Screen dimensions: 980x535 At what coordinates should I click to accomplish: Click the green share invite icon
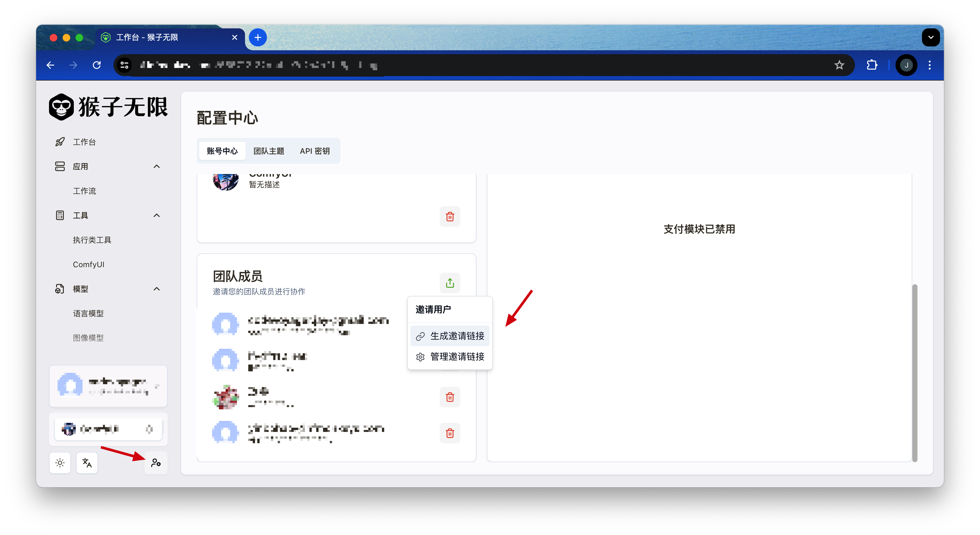click(x=450, y=283)
